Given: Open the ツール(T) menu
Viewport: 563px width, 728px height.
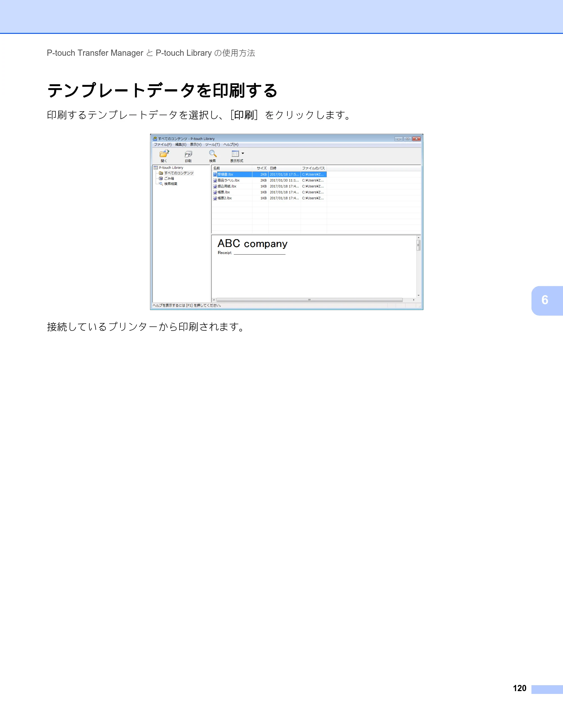Looking at the screenshot, I should (x=212, y=145).
